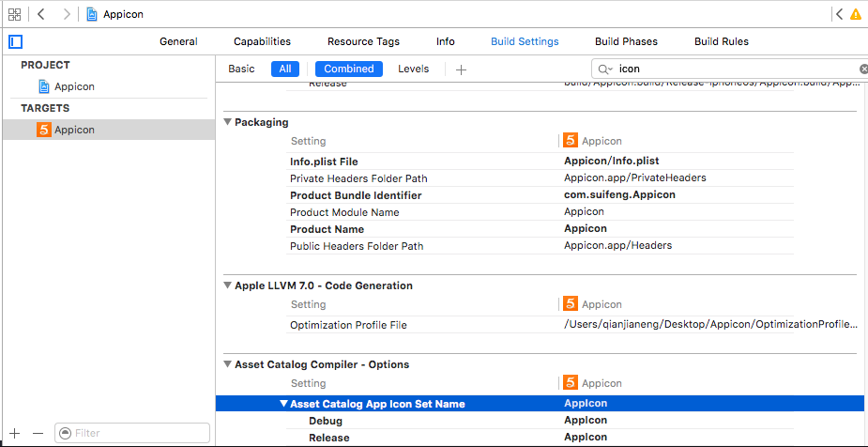868x447 pixels.
Task: Toggle the targets list sidebar panel icon
Action: (x=16, y=41)
